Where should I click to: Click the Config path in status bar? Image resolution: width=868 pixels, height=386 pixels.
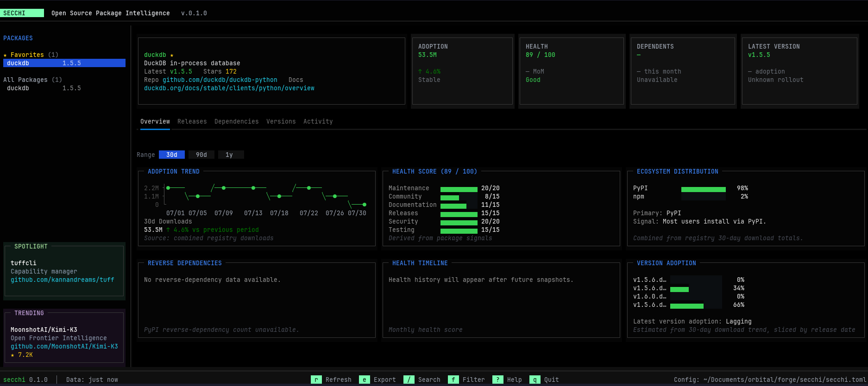click(x=770, y=380)
